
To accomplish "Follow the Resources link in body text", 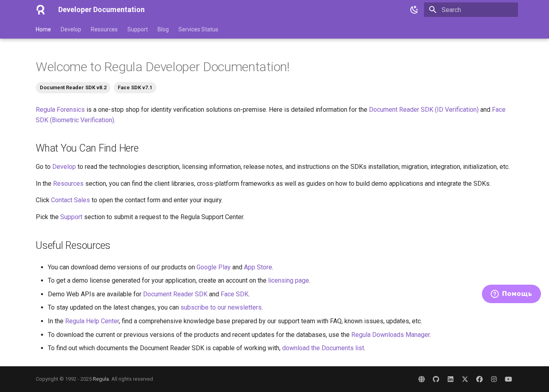I will [68, 183].
